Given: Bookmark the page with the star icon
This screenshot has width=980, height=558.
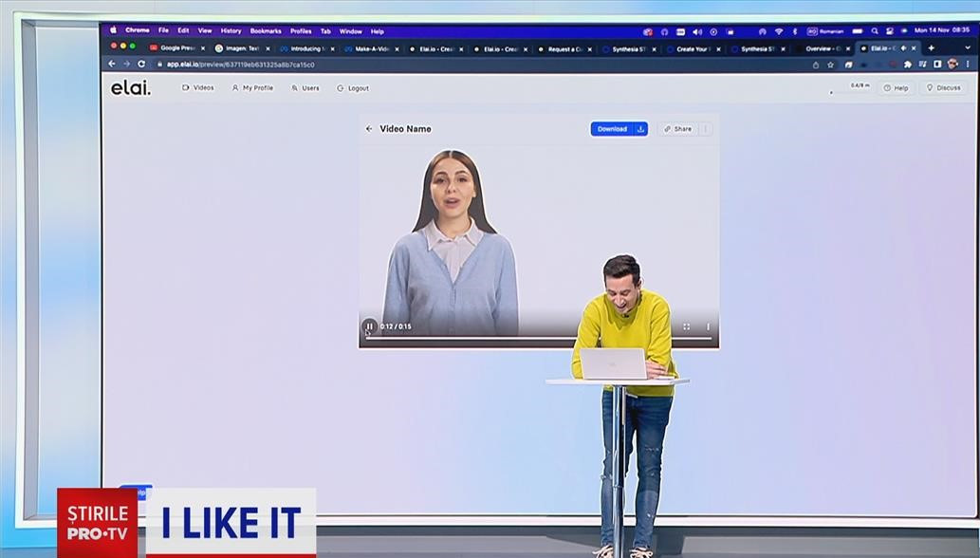Looking at the screenshot, I should 831,65.
